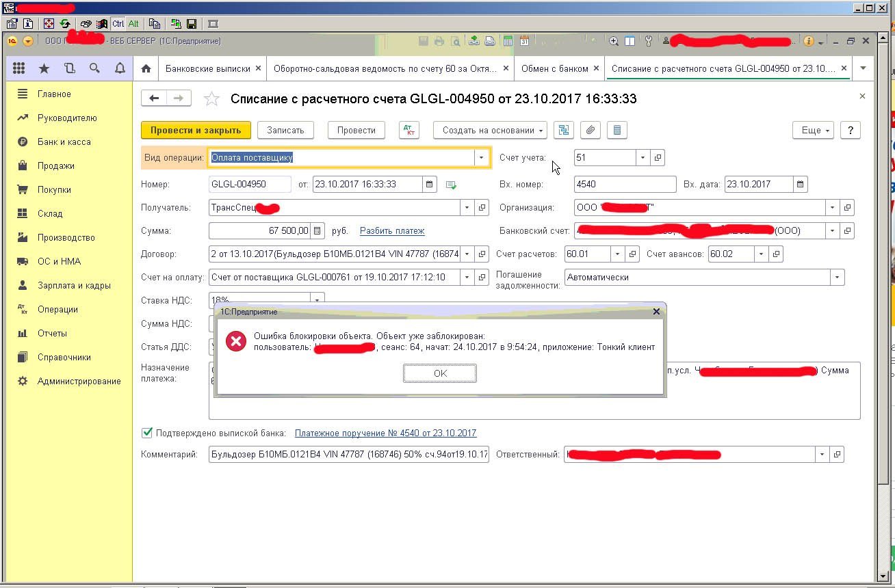Click into the Комментарий field

(x=349, y=454)
